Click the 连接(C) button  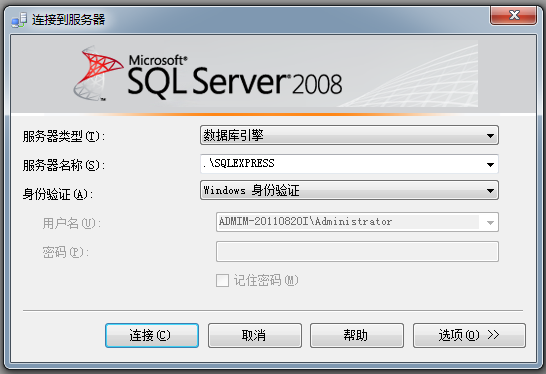152,335
